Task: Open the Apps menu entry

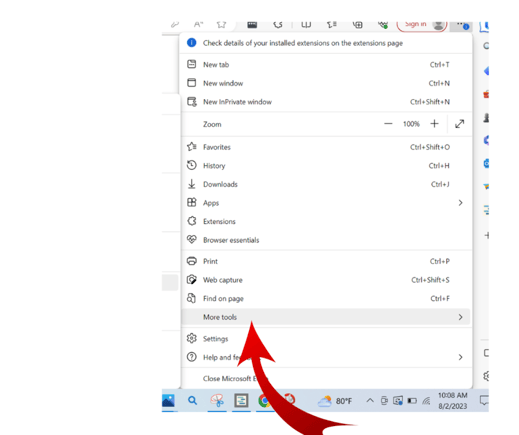Action: coord(326,203)
